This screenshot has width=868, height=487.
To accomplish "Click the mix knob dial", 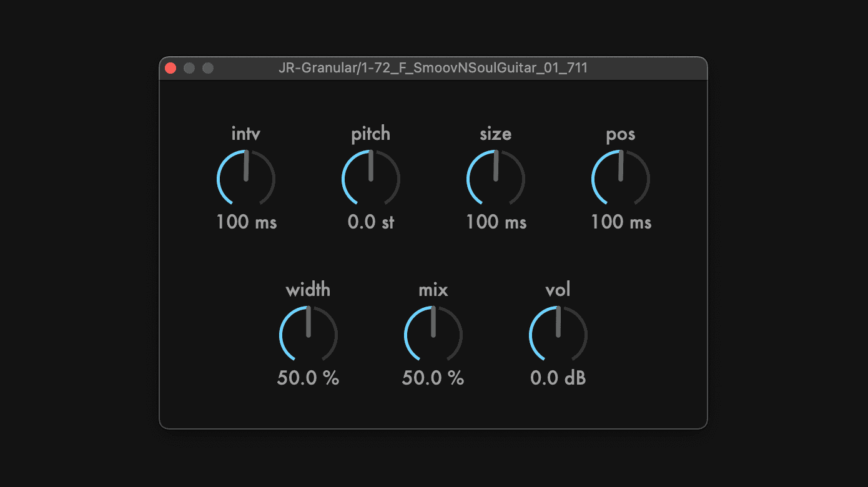I will (x=433, y=335).
